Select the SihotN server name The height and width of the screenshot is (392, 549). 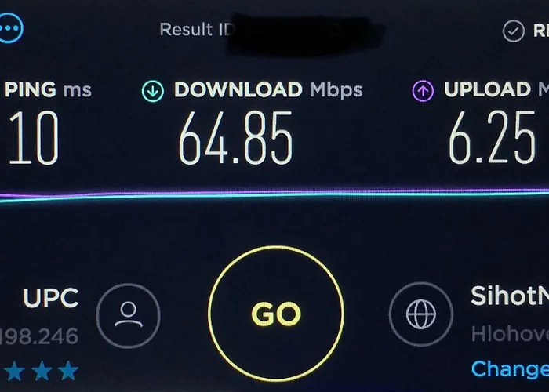[510, 296]
